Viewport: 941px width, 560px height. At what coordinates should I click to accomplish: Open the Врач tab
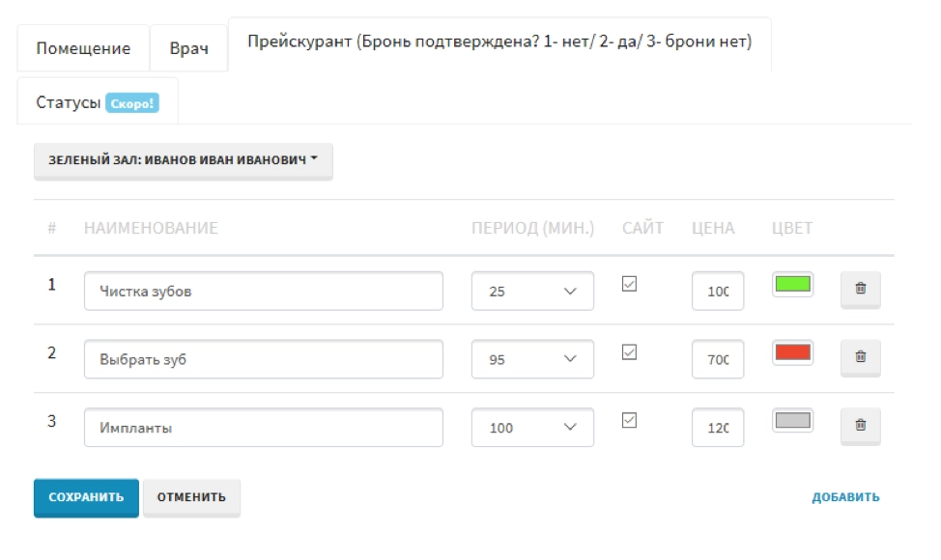[188, 48]
